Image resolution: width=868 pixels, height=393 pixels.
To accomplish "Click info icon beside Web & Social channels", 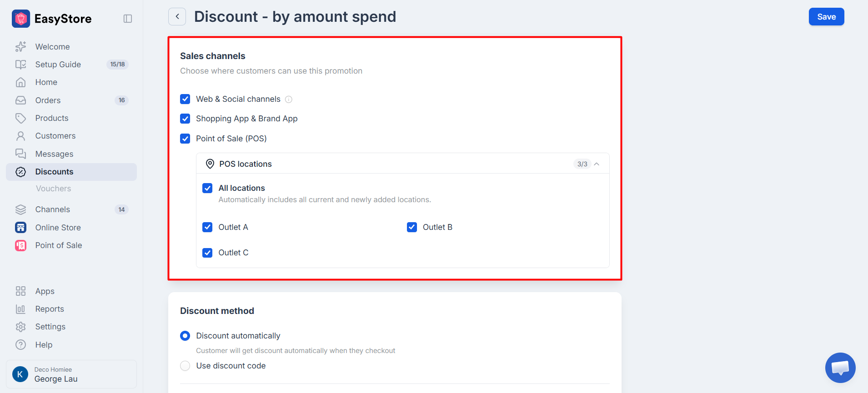I will [289, 99].
